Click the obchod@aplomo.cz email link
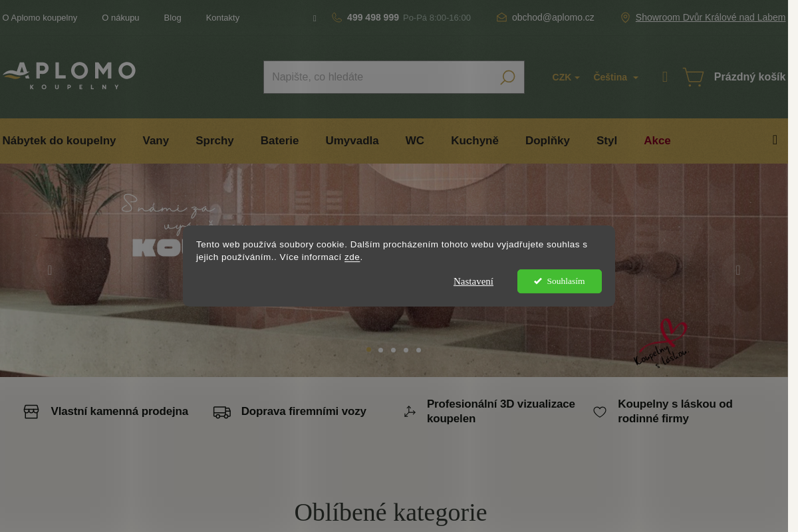 click(553, 17)
